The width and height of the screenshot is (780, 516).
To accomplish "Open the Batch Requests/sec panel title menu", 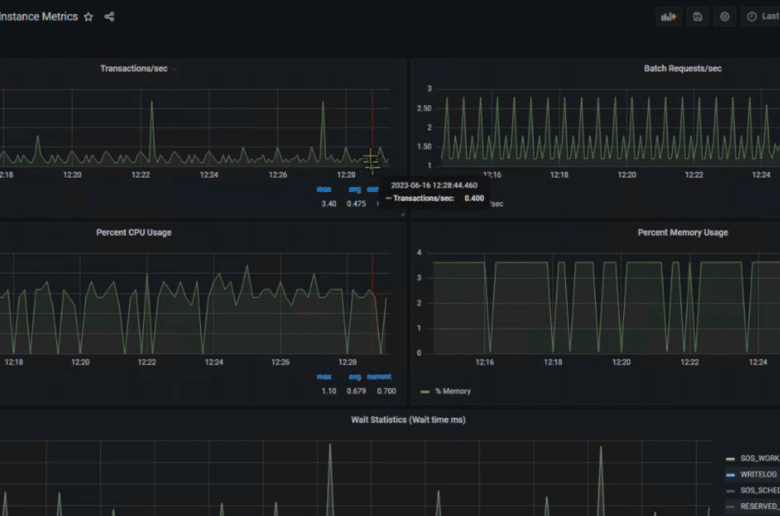I will point(682,69).
